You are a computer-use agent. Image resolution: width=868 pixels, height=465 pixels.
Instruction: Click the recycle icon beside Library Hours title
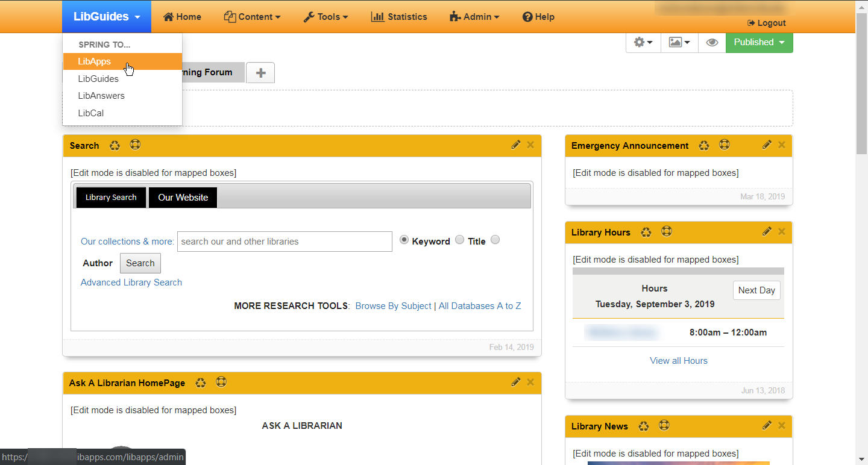click(x=646, y=232)
